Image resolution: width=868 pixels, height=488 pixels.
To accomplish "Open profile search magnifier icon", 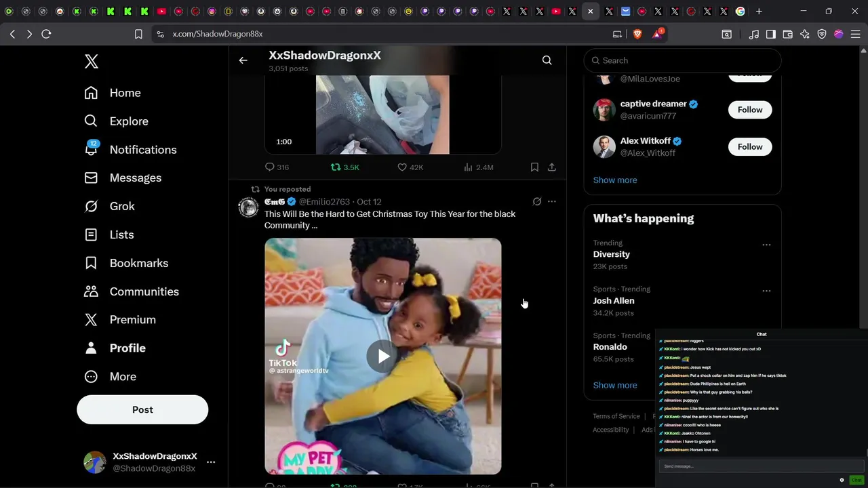I will 547,60.
